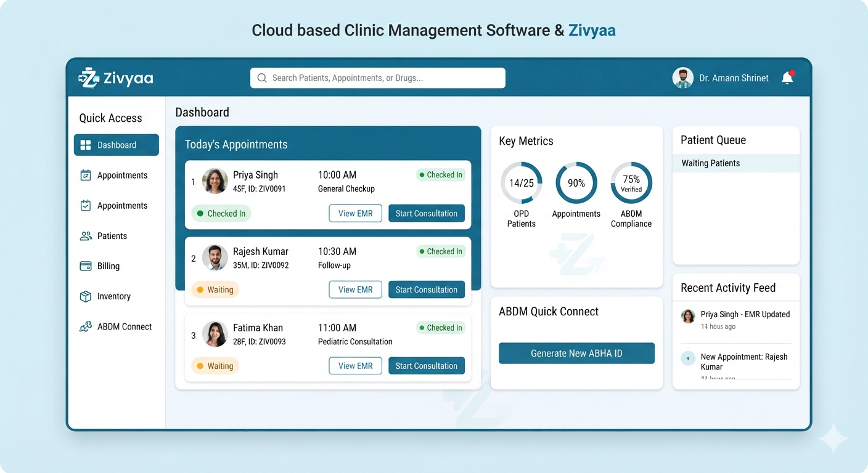Click the Key Metrics heading
868x473 pixels.
pyautogui.click(x=526, y=141)
